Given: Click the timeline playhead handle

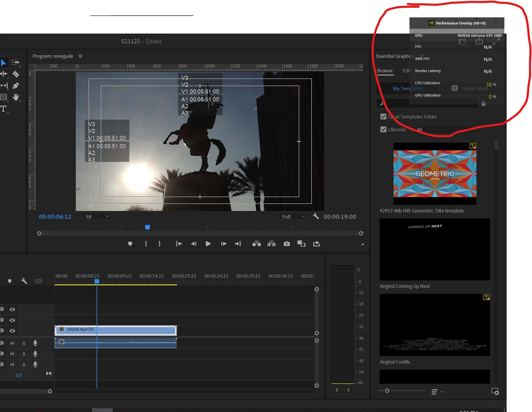Looking at the screenshot, I should (97, 281).
